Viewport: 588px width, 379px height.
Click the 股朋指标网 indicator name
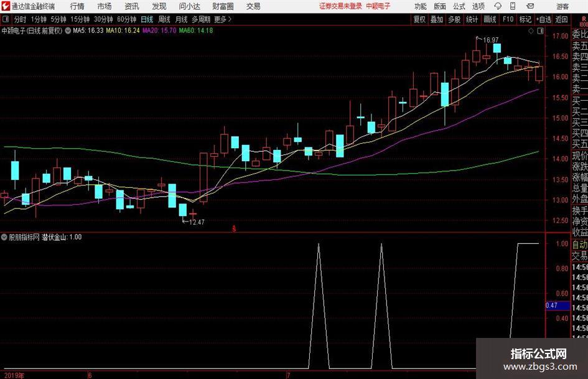pyautogui.click(x=24, y=237)
